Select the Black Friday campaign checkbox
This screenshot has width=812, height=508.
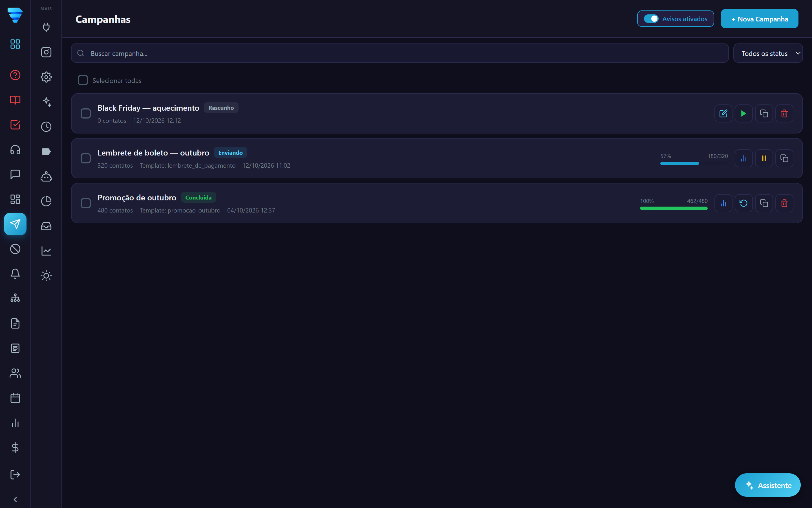click(x=85, y=113)
